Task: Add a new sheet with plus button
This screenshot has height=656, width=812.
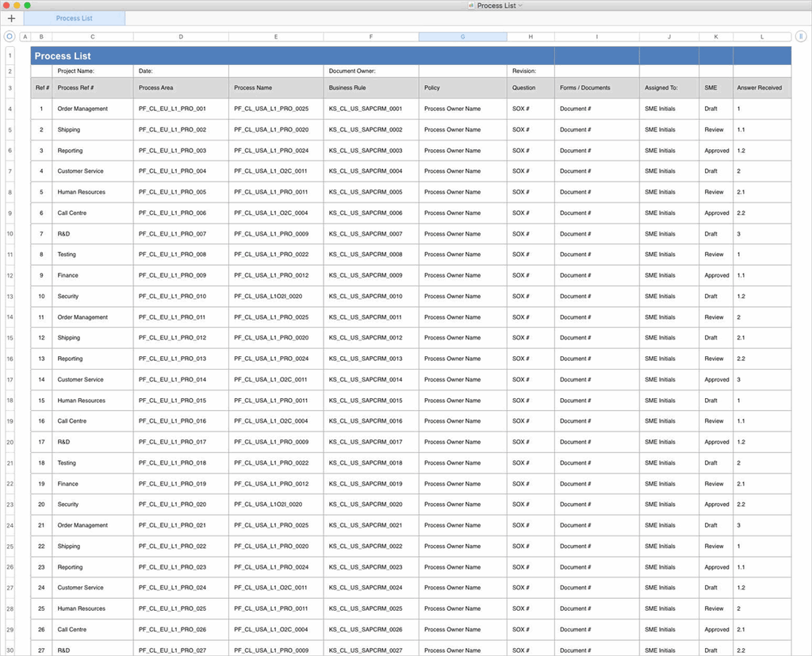Action: click(11, 18)
